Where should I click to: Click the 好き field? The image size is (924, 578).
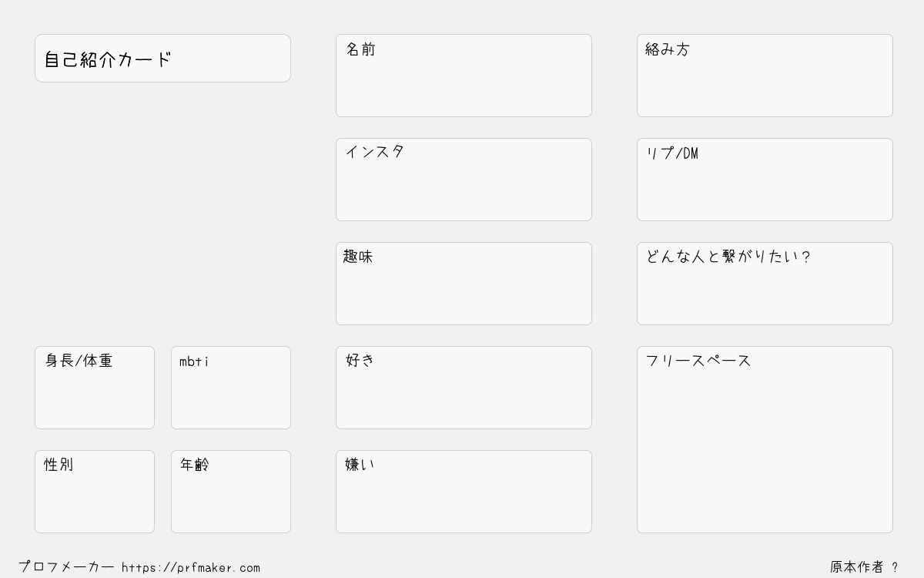pyautogui.click(x=464, y=388)
